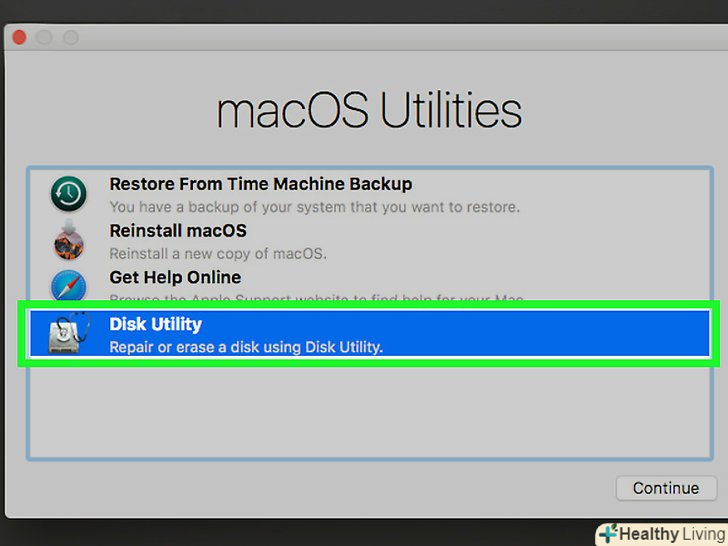
Task: Click the macOS Utilities heading
Action: (369, 110)
